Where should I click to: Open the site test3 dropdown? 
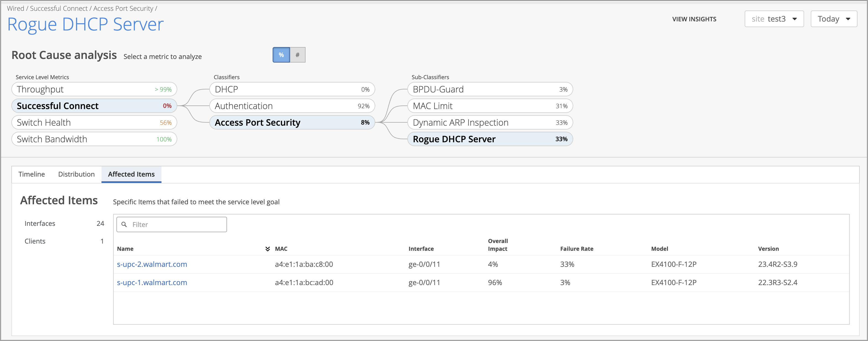(x=774, y=19)
